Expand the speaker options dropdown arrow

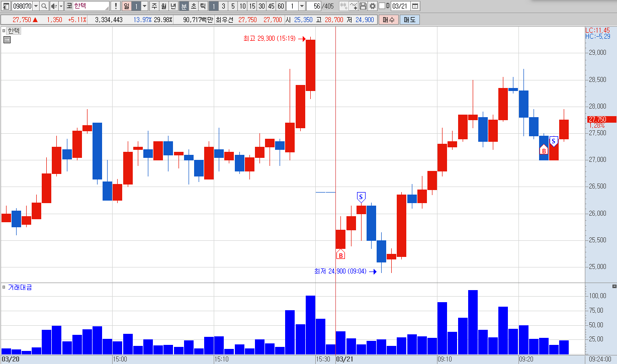pyautogui.click(x=61, y=6)
